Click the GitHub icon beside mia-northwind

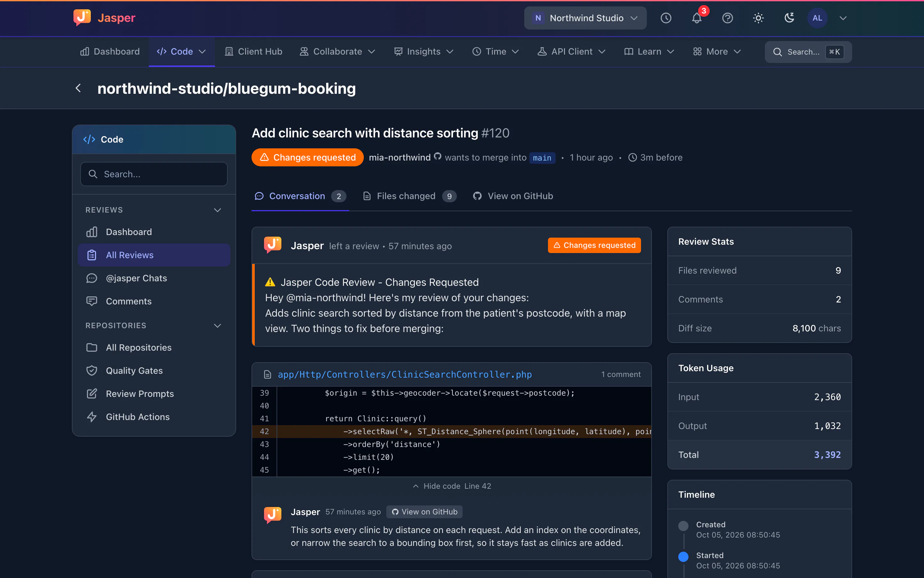[438, 156]
